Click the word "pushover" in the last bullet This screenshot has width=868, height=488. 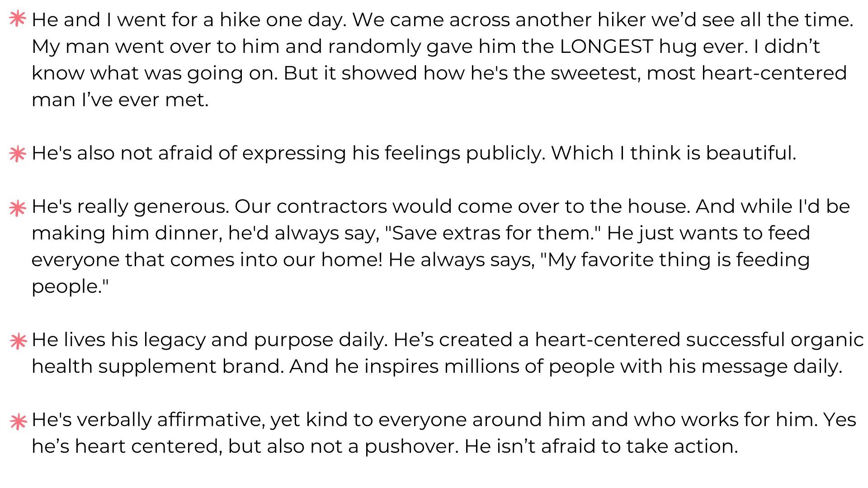[x=411, y=446]
